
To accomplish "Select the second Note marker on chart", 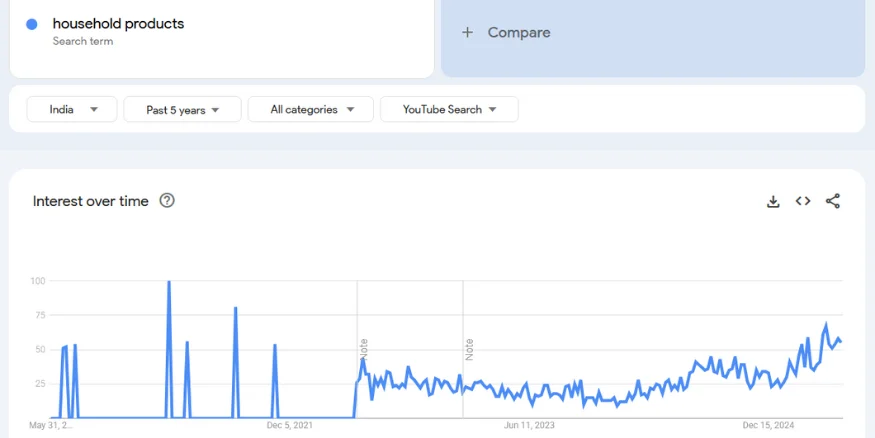I will coord(469,349).
